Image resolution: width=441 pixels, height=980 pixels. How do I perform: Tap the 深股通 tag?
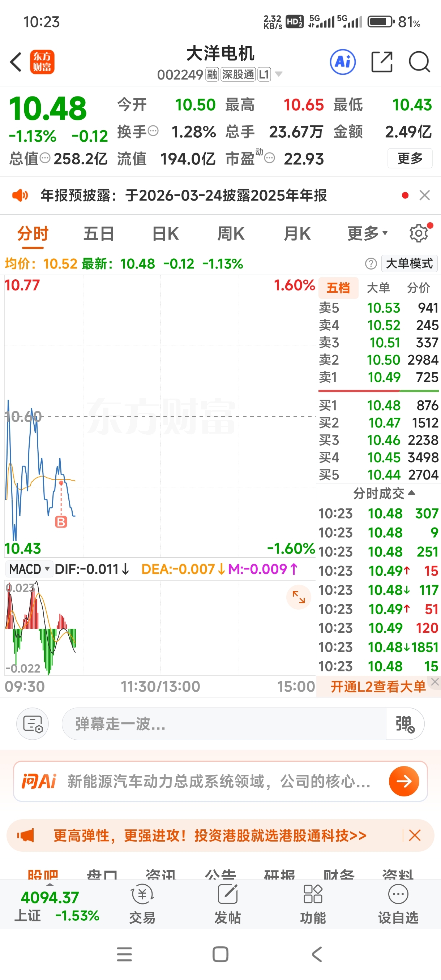[x=238, y=74]
